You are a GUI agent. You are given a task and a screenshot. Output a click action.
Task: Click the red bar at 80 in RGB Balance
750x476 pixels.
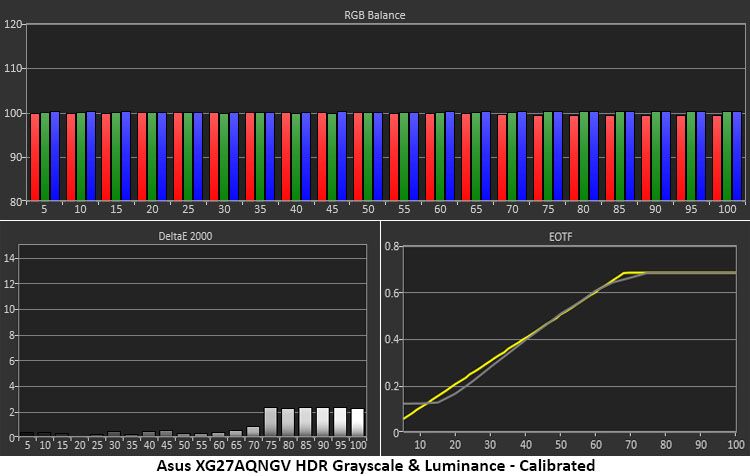coord(574,158)
